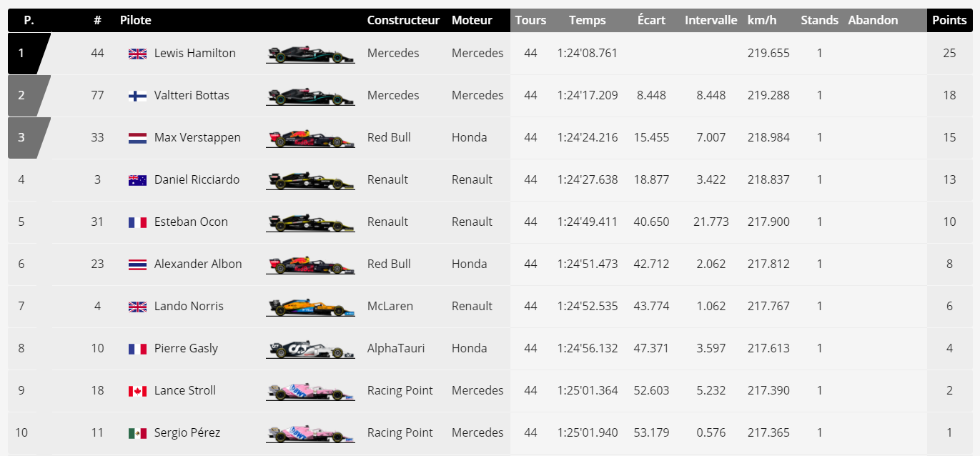Click the Dutch flag beside Max Verstappen

(x=137, y=138)
